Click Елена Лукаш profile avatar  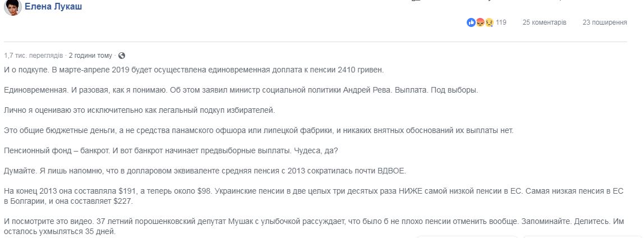pos(12,8)
